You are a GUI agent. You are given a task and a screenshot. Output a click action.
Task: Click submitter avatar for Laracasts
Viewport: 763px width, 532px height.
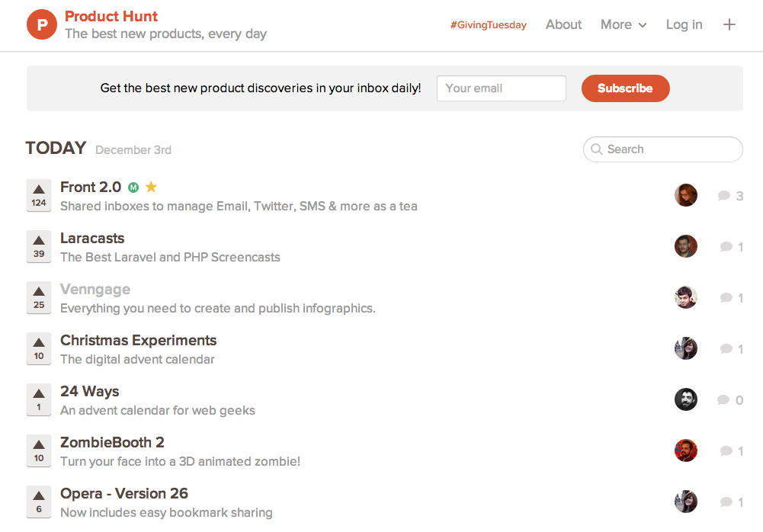point(686,246)
